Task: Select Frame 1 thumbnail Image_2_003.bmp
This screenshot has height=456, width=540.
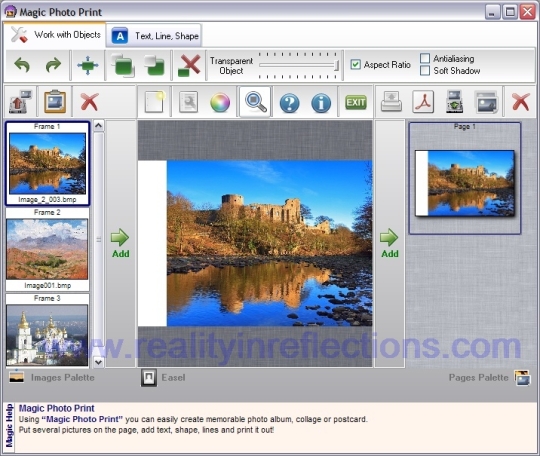Action: pyautogui.click(x=48, y=163)
